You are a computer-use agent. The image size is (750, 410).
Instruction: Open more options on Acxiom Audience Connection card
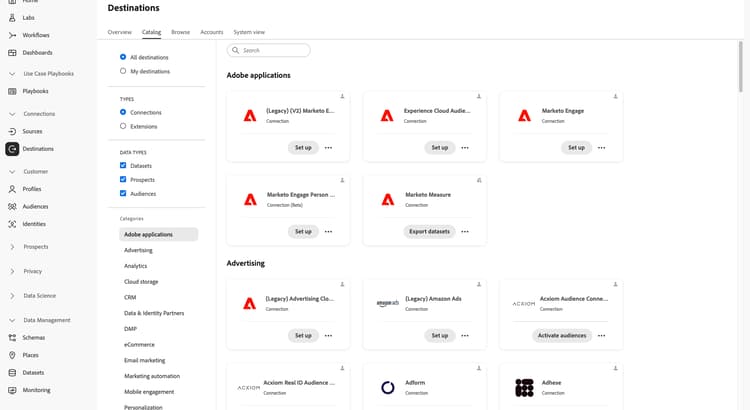(x=601, y=336)
